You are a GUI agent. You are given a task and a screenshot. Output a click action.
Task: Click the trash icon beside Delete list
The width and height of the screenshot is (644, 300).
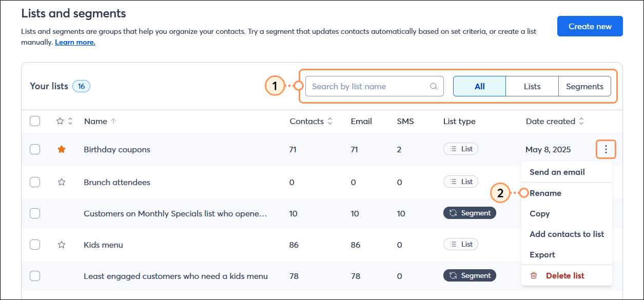point(534,275)
